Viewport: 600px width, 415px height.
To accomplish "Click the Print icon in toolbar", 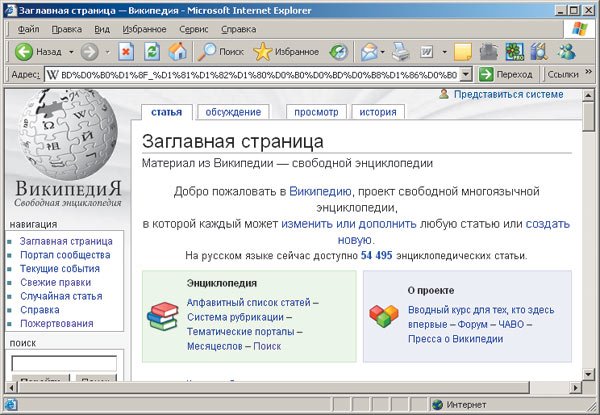I will tap(400, 50).
